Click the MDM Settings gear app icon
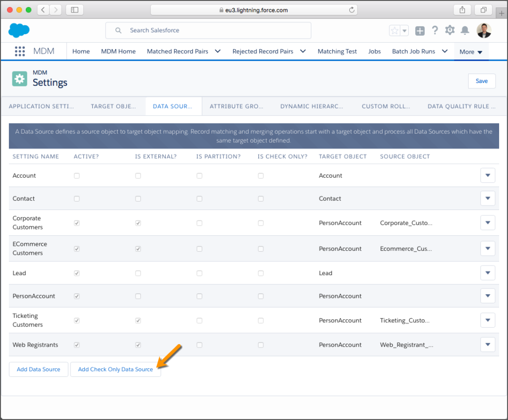508x420 pixels. click(19, 78)
